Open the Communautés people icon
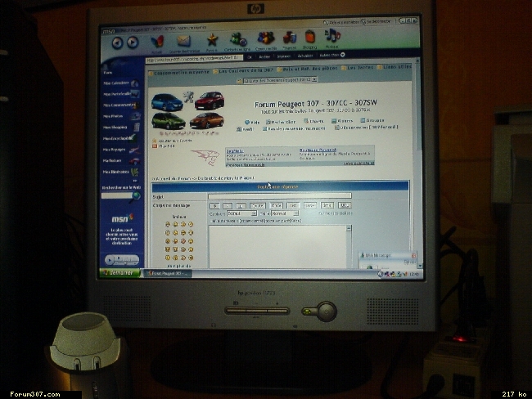The height and width of the screenshot is (399, 532). click(266, 38)
